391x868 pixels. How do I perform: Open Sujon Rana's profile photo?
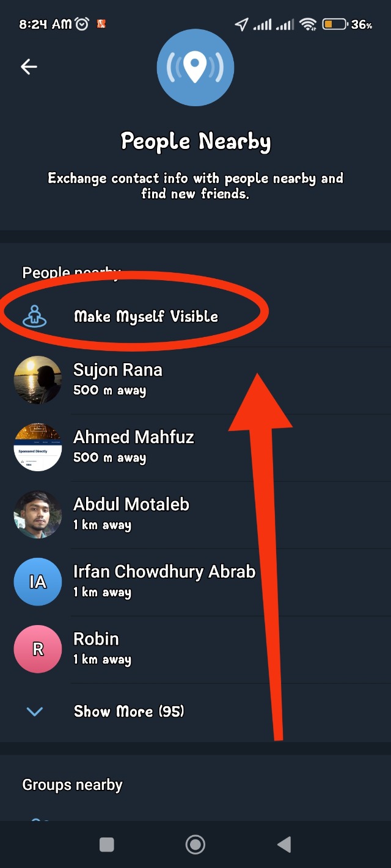pos(38,380)
